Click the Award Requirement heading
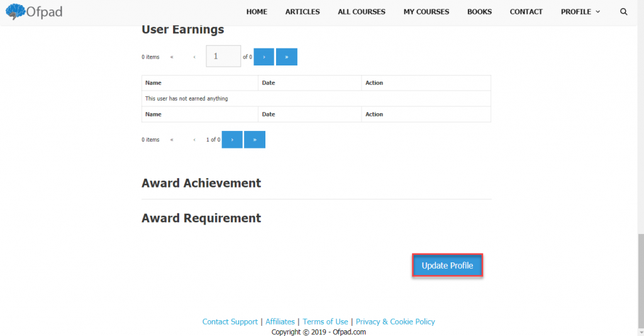Screen dimensions: 644x336 [x=201, y=218]
